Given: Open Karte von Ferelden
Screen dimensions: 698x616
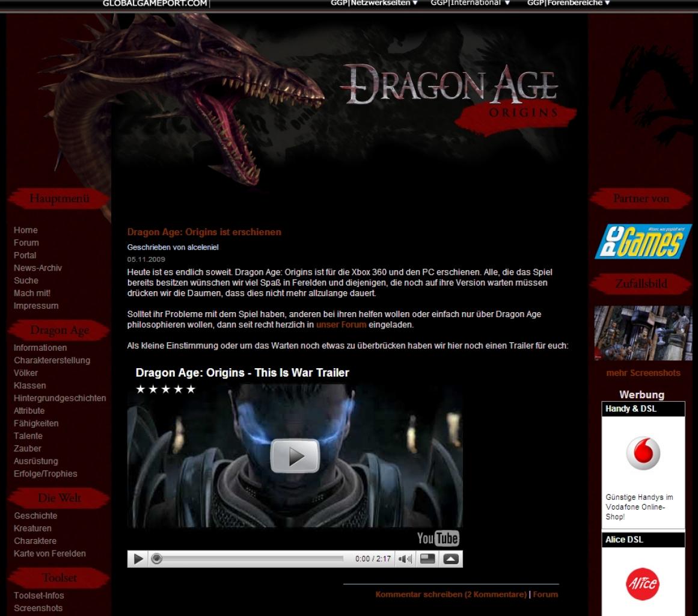Looking at the screenshot, I should click(49, 553).
